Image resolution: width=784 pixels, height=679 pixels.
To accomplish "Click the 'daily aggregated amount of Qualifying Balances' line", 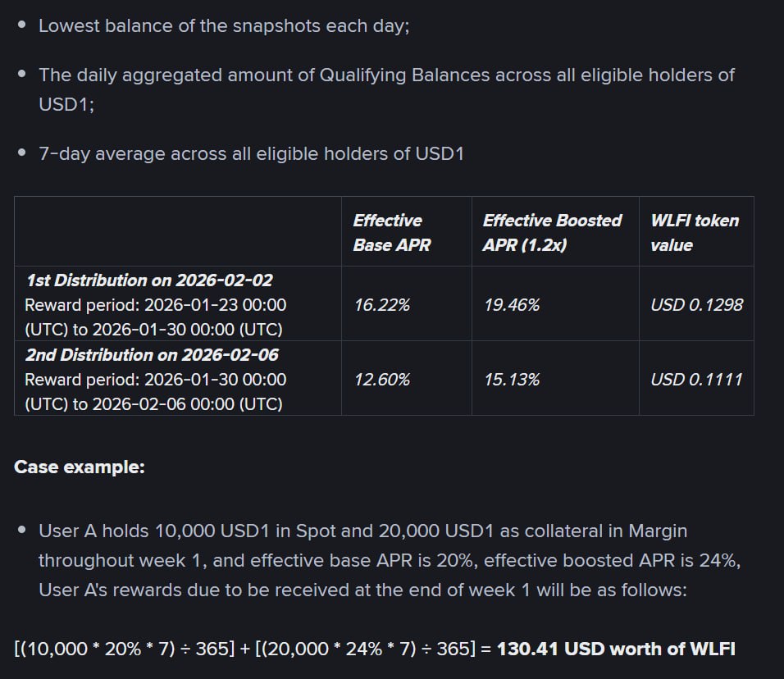I will click(386, 75).
